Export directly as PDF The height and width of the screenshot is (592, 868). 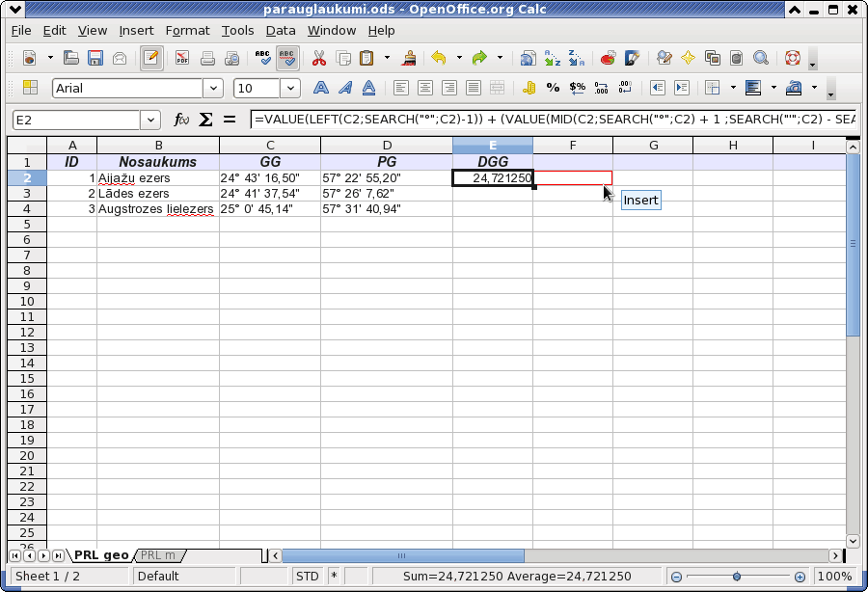182,58
